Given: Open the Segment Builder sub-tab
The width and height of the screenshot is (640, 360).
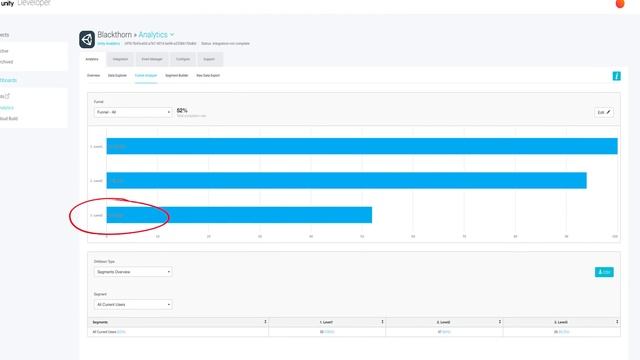Looking at the screenshot, I should point(177,76).
